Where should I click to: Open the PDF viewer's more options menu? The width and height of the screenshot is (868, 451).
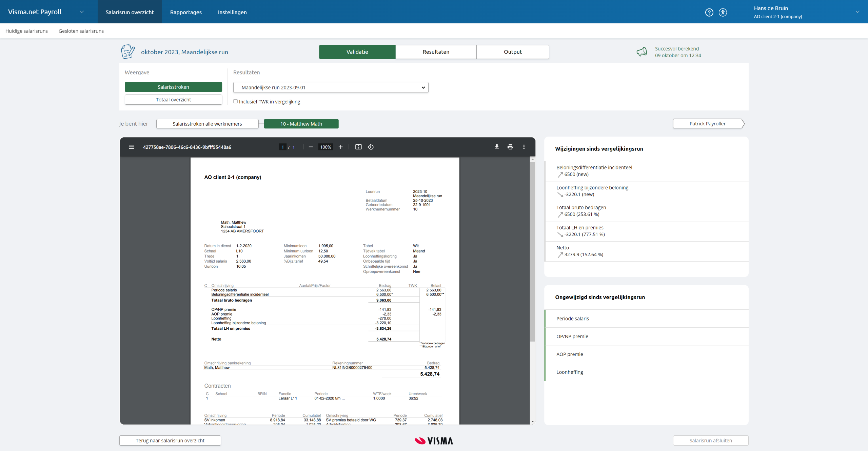pyautogui.click(x=524, y=147)
